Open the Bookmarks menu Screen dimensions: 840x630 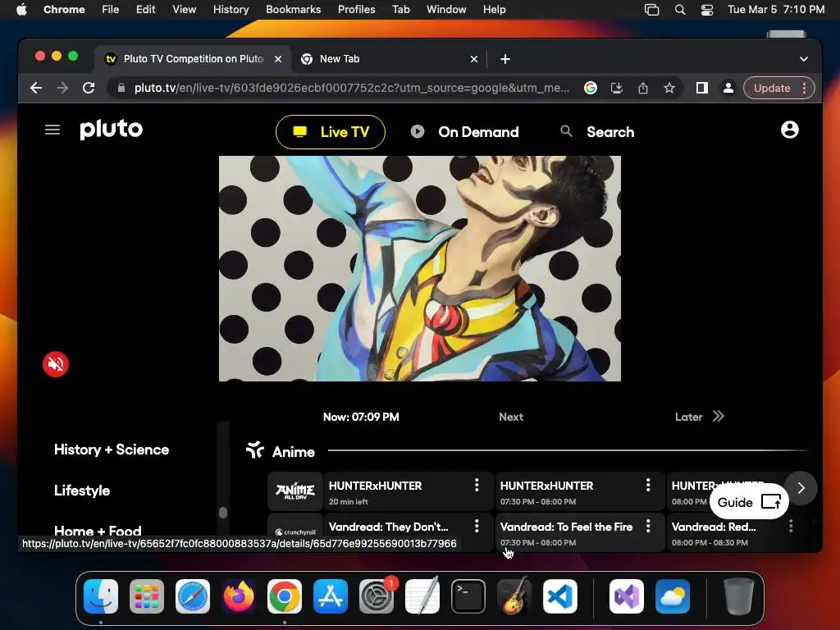(293, 9)
